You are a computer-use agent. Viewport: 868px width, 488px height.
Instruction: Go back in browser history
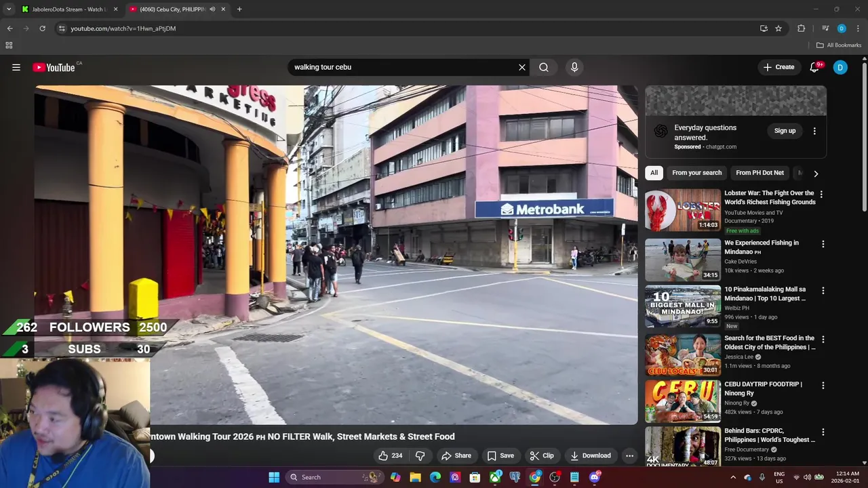tap(9, 28)
